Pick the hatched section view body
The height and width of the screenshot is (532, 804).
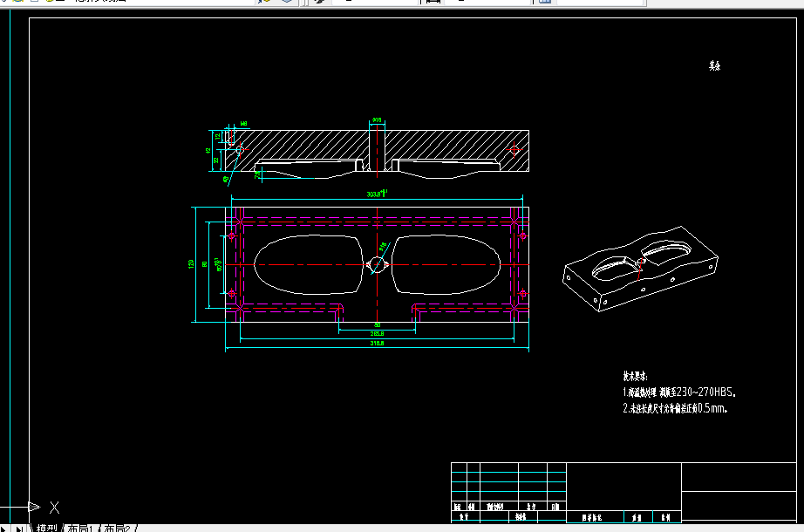tap(377, 150)
